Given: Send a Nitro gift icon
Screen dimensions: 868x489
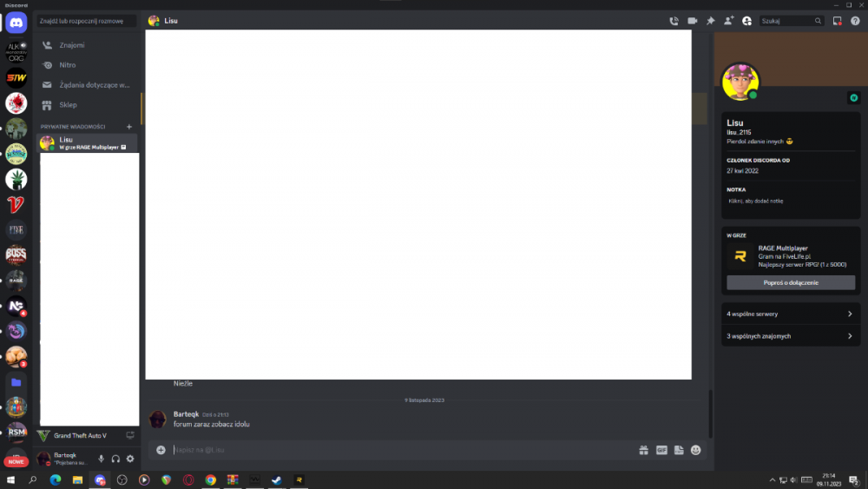Looking at the screenshot, I should point(643,450).
